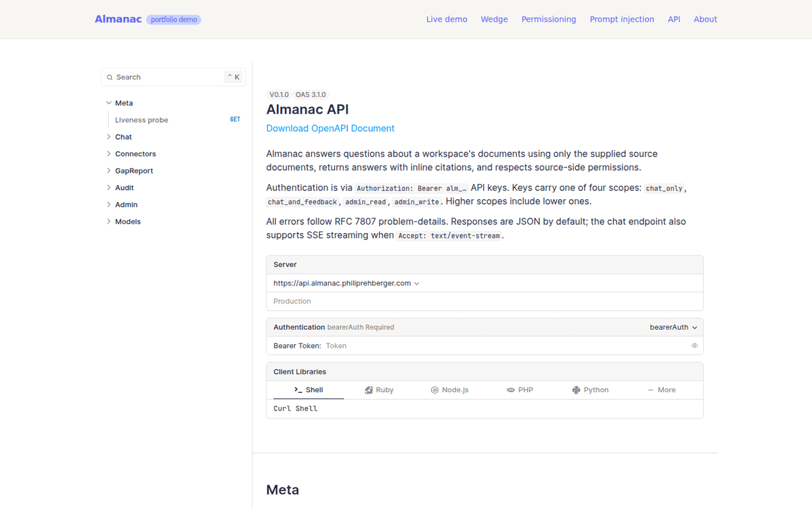Expand the GapReport sidebar section
This screenshot has width=812, height=508.
108,171
